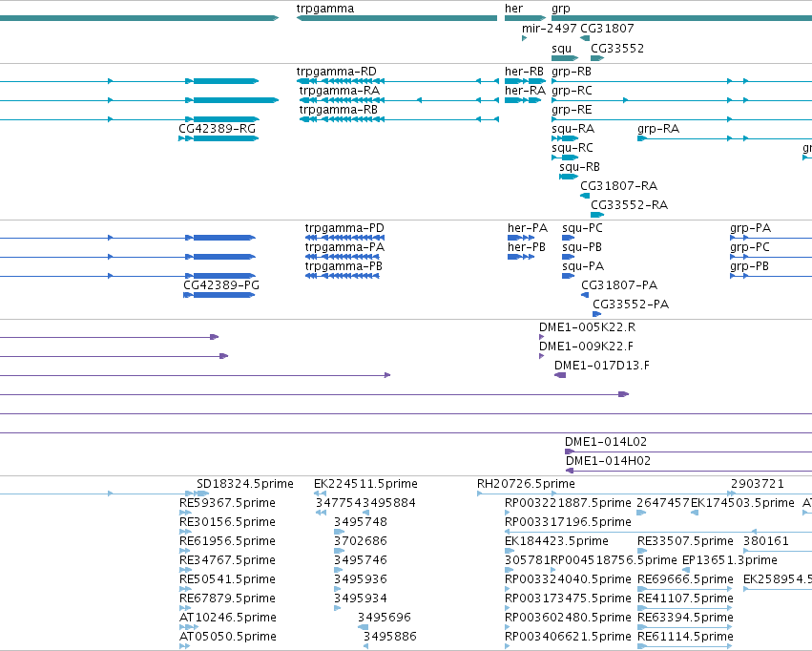Click feature 3495748 label

click(x=361, y=522)
